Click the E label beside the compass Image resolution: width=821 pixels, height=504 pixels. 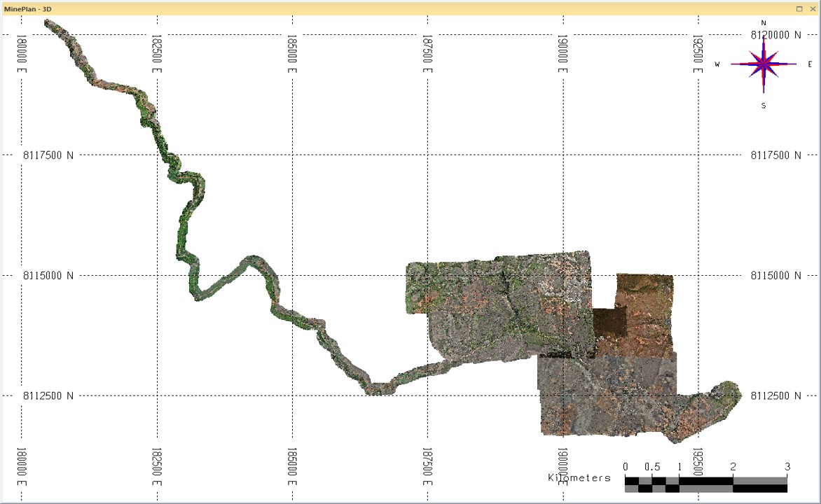click(x=810, y=64)
